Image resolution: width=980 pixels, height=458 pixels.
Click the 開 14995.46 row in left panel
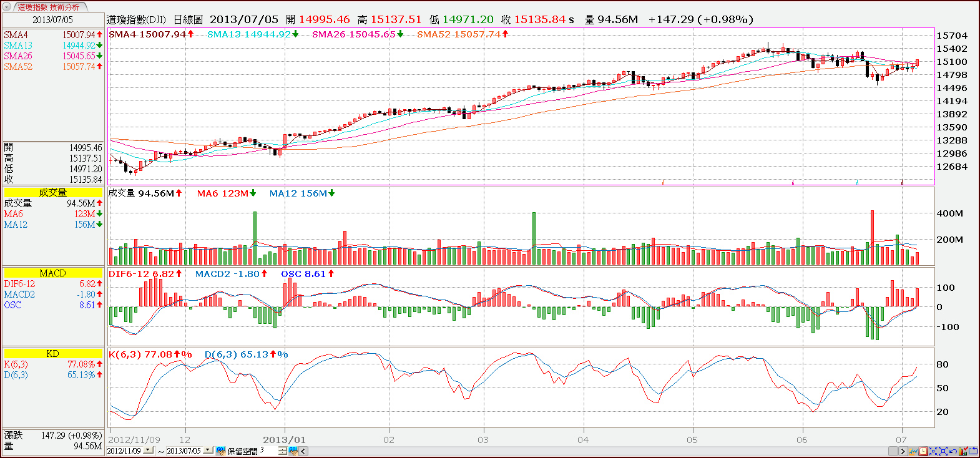pyautogui.click(x=52, y=148)
